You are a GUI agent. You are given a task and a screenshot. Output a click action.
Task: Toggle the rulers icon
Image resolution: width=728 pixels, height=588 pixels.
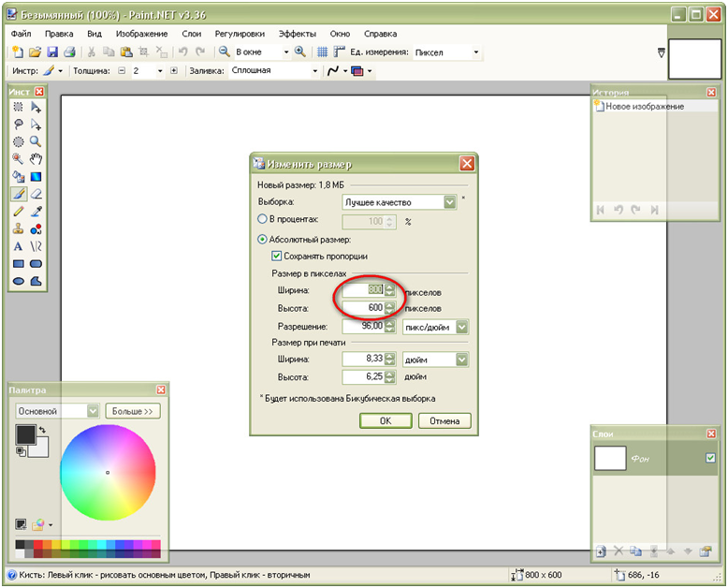[340, 52]
